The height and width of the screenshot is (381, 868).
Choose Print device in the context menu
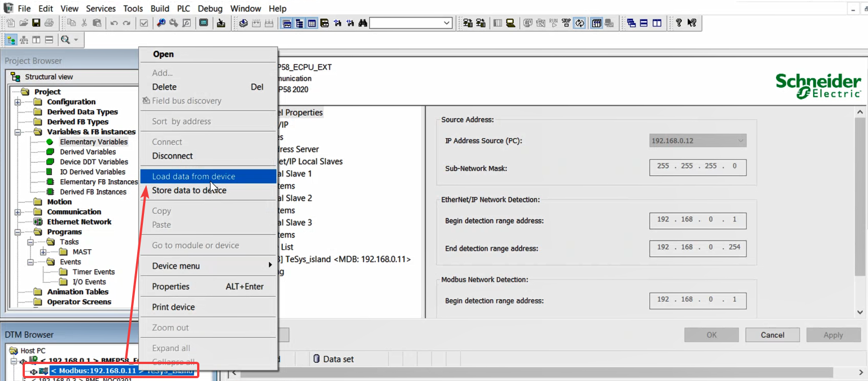tap(208, 307)
